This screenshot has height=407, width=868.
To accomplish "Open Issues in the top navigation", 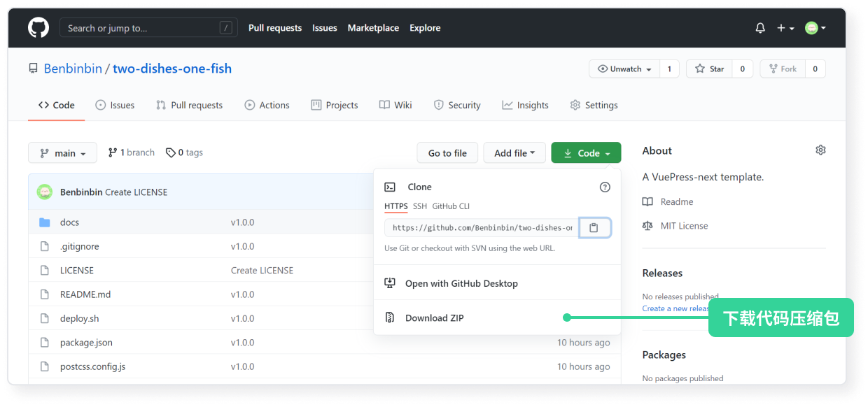I will [325, 28].
